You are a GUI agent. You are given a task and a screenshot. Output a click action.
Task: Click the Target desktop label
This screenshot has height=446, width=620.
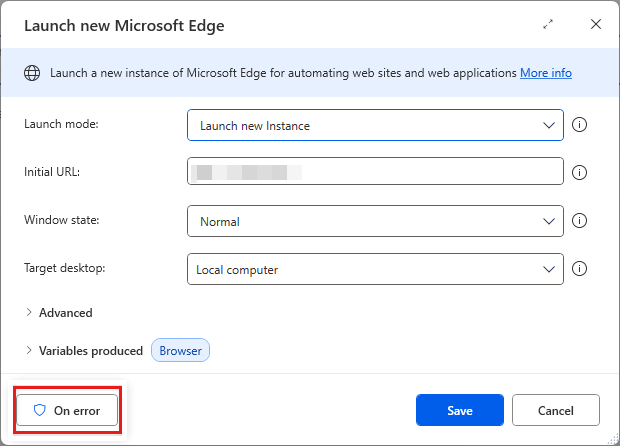(64, 268)
